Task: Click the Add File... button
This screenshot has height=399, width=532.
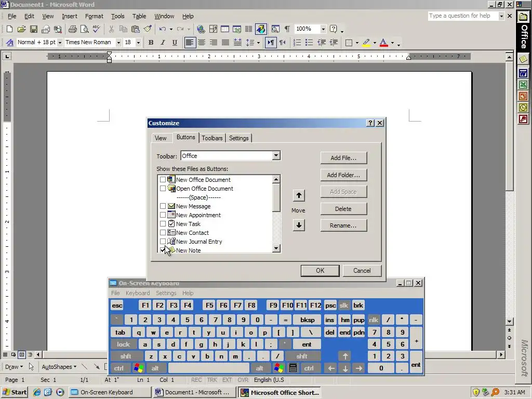Action: 344,158
